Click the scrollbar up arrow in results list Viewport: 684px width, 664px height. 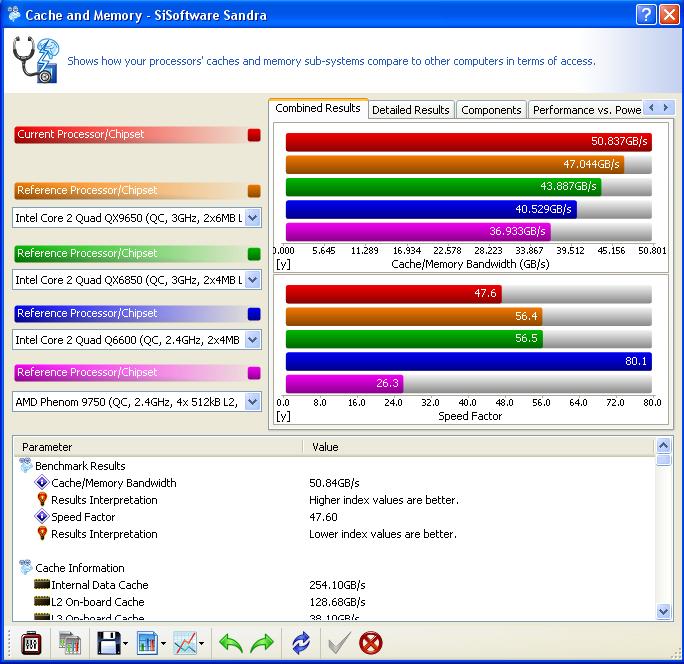point(663,446)
